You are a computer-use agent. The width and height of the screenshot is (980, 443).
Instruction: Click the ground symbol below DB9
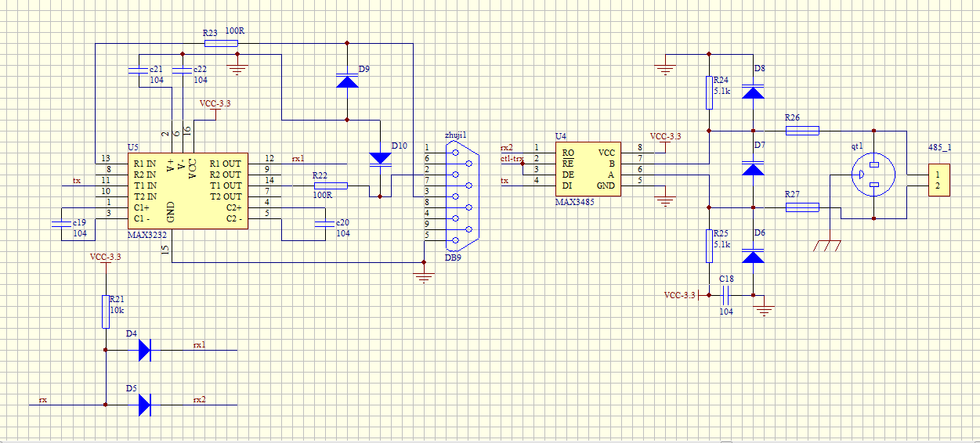point(424,277)
